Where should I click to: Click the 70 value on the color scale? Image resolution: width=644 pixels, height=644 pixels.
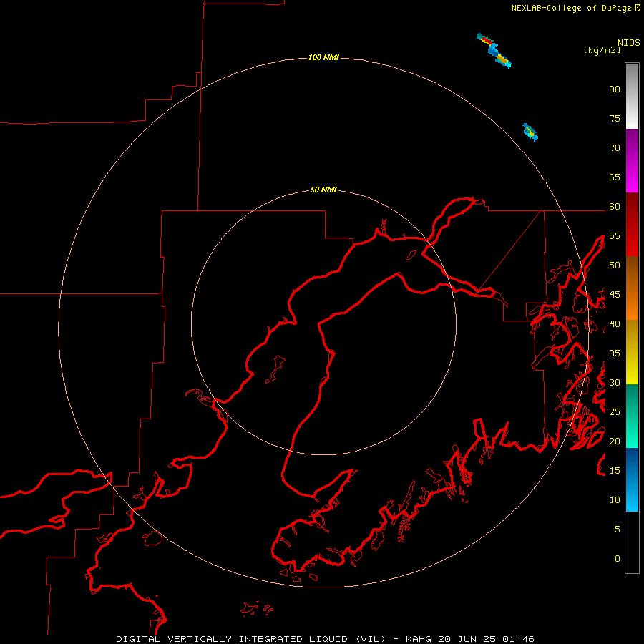(x=615, y=148)
